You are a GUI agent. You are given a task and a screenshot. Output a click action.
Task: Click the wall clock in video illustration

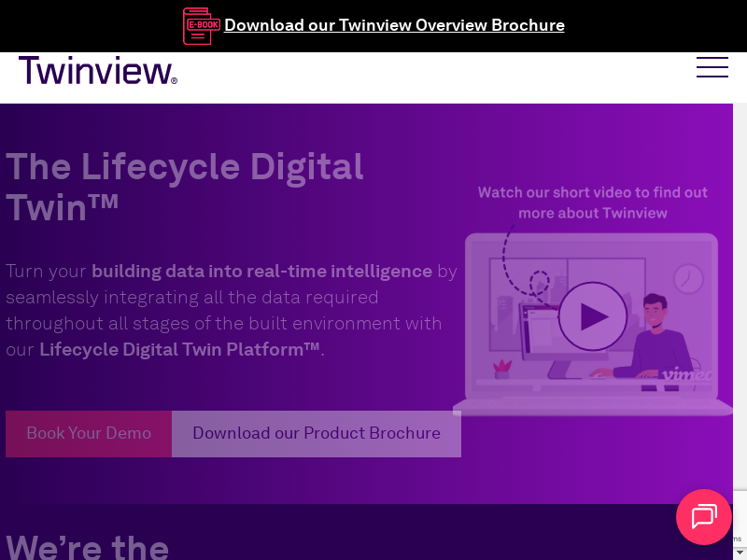point(688,277)
